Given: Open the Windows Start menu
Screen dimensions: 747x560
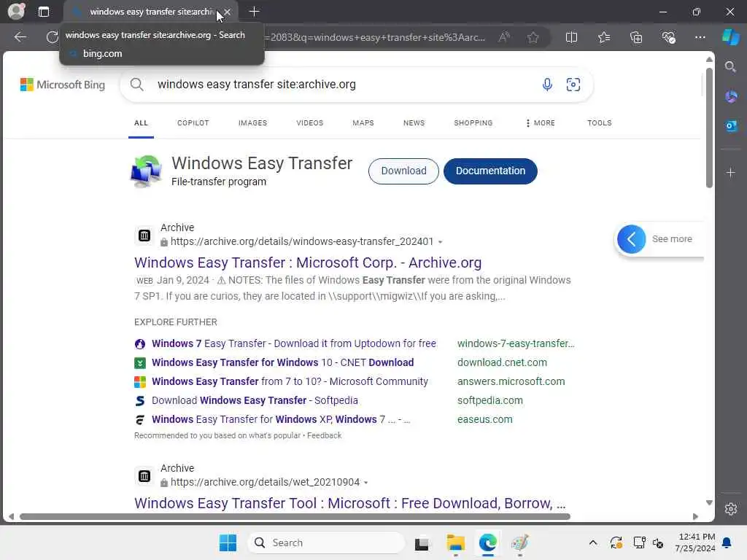Looking at the screenshot, I should tap(228, 542).
